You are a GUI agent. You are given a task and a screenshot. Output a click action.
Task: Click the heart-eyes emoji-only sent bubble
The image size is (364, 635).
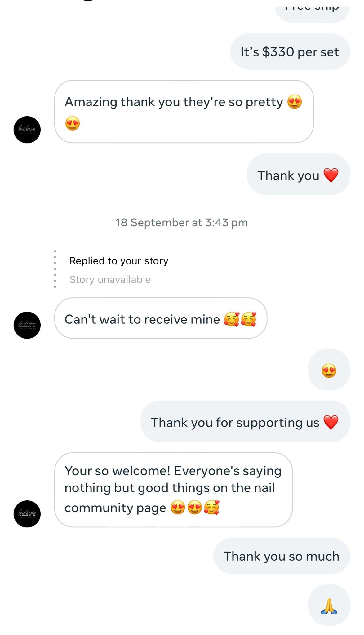(x=329, y=370)
